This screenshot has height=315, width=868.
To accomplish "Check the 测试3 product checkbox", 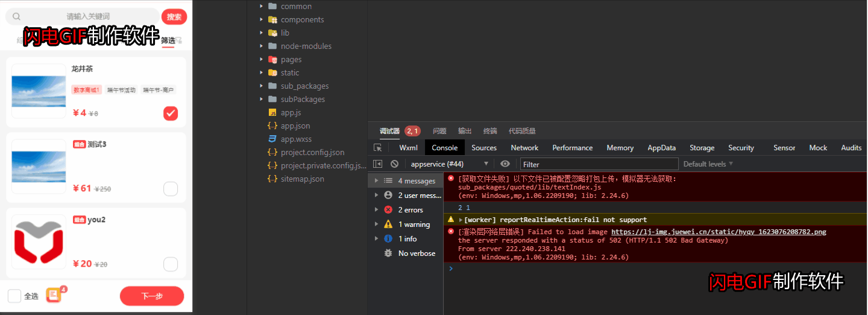I will [x=171, y=189].
